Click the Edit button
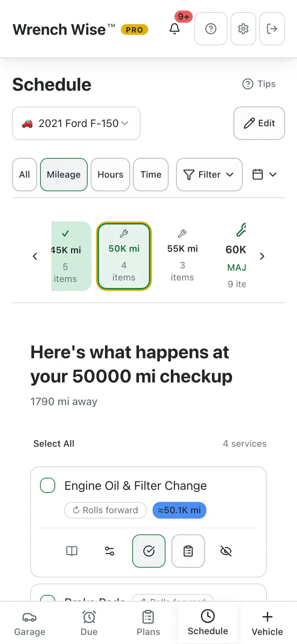This screenshot has height=644, width=297. (259, 123)
